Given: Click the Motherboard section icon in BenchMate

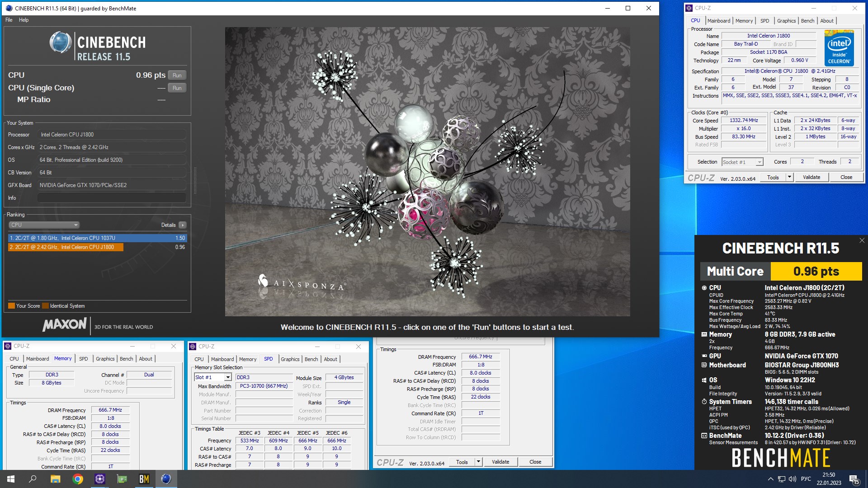Looking at the screenshot, I should [x=704, y=365].
